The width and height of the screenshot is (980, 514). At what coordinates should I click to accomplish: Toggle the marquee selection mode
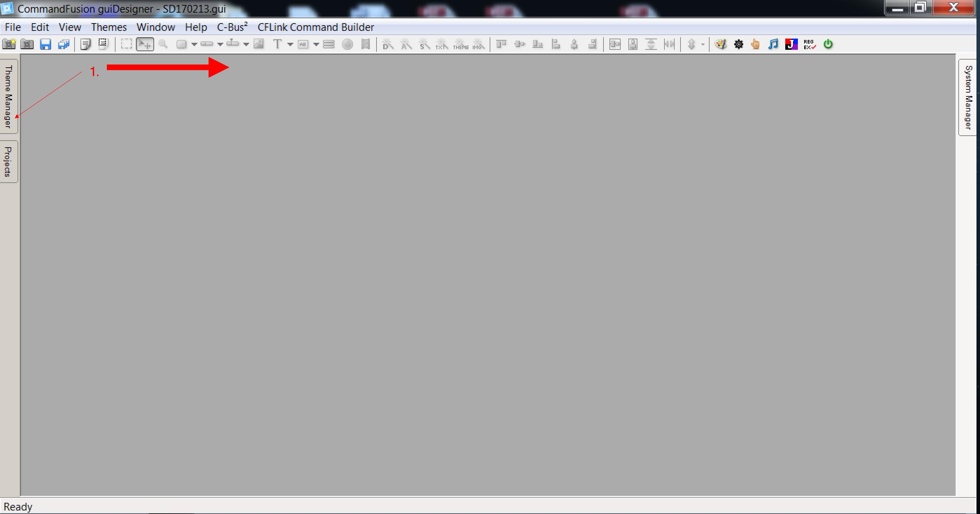(x=126, y=44)
